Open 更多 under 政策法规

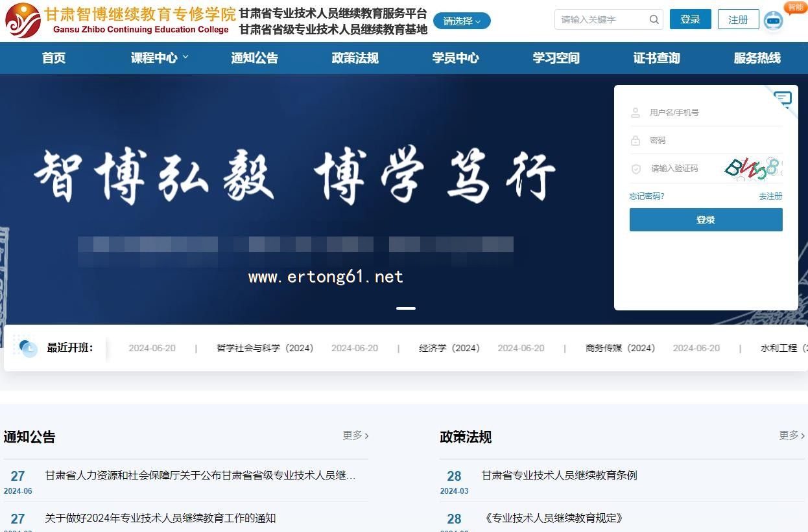pos(792,435)
